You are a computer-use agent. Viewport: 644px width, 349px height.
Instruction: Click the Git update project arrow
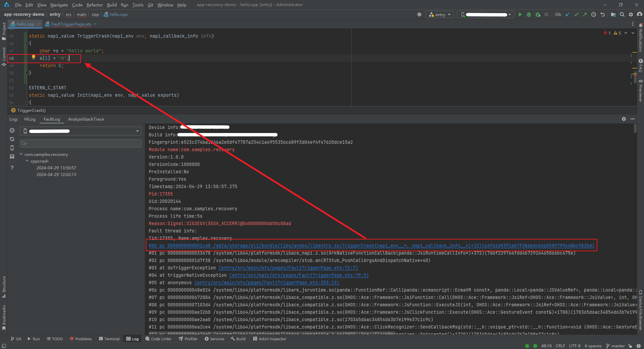pos(567,14)
